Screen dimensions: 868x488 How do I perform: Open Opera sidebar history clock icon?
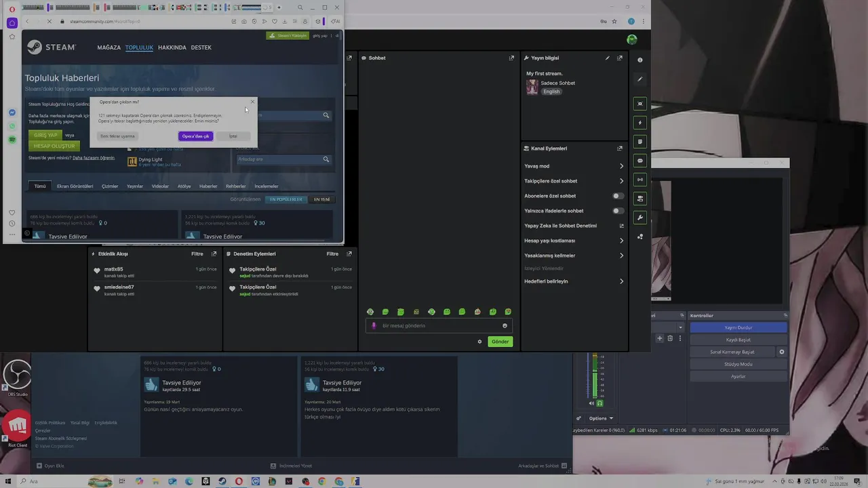(12, 224)
